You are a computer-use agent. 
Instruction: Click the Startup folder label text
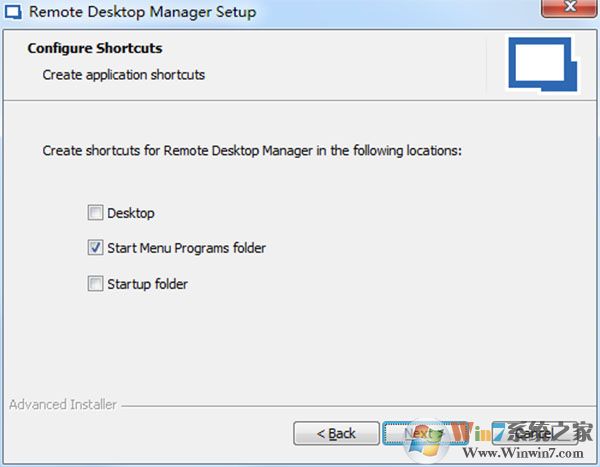point(147,284)
